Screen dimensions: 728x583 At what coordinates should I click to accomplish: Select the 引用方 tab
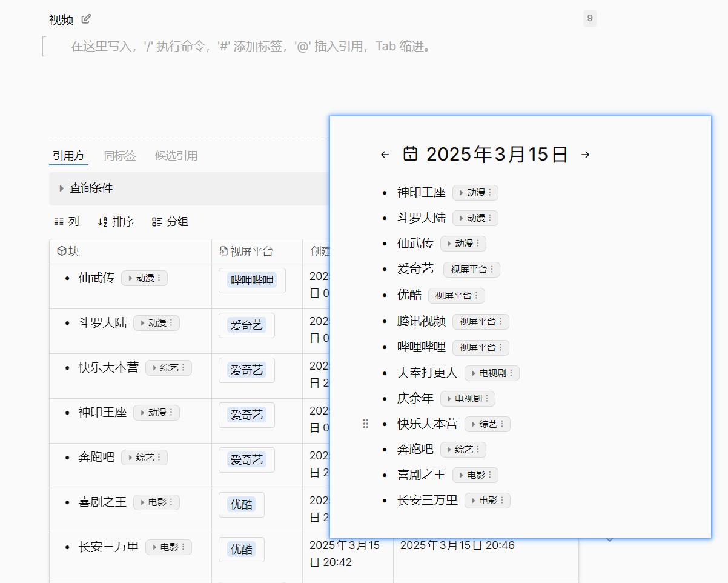point(68,156)
